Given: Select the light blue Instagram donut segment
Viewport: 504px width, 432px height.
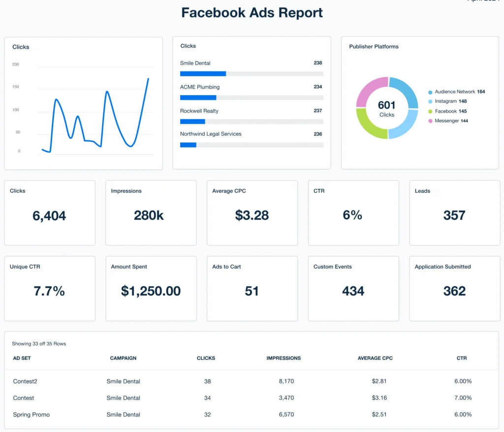Looking at the screenshot, I should coord(405,126).
